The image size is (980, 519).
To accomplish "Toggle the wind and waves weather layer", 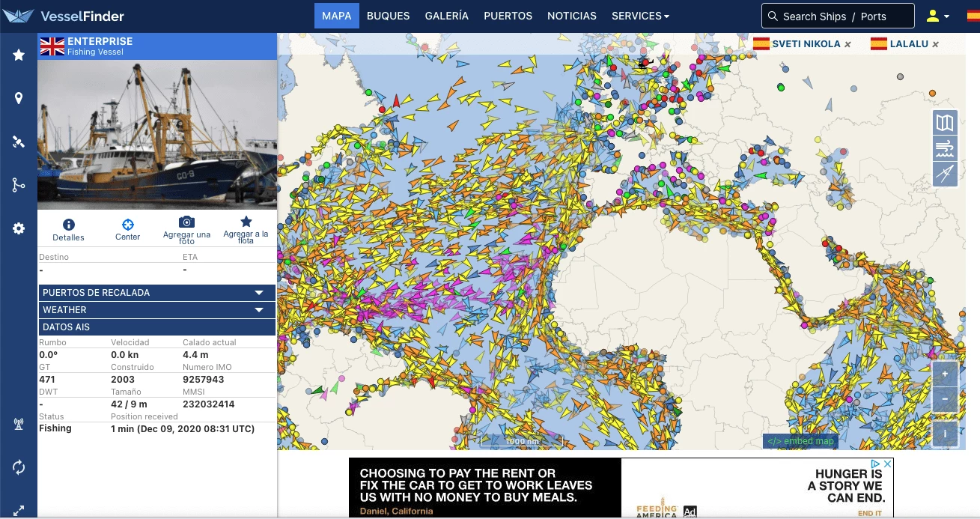I will click(x=945, y=148).
